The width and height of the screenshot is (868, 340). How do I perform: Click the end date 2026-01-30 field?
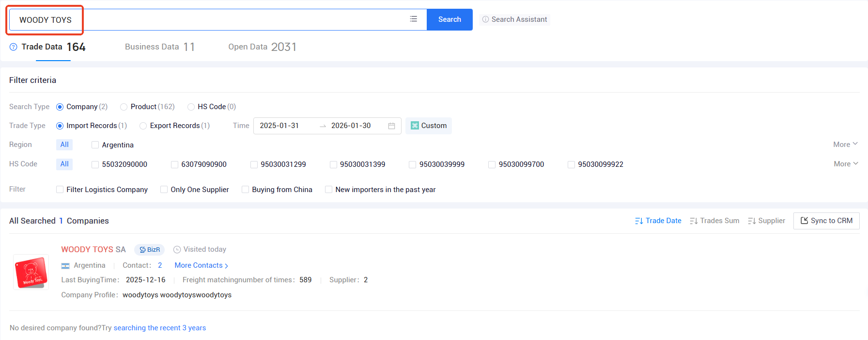pyautogui.click(x=351, y=126)
